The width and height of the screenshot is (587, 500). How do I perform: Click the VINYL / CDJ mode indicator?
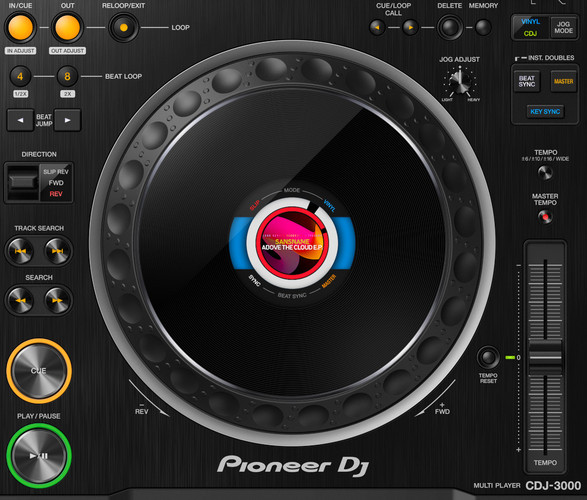coord(531,27)
